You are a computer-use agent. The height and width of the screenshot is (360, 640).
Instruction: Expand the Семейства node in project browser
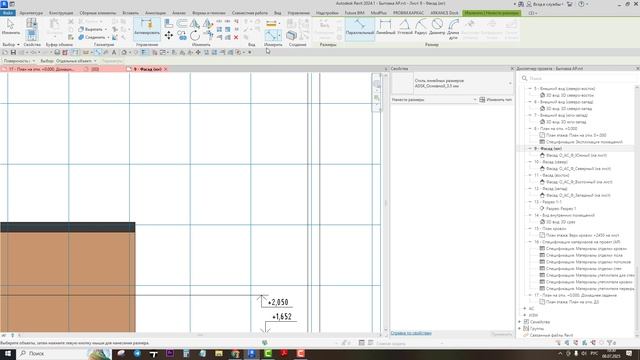(x=520, y=322)
